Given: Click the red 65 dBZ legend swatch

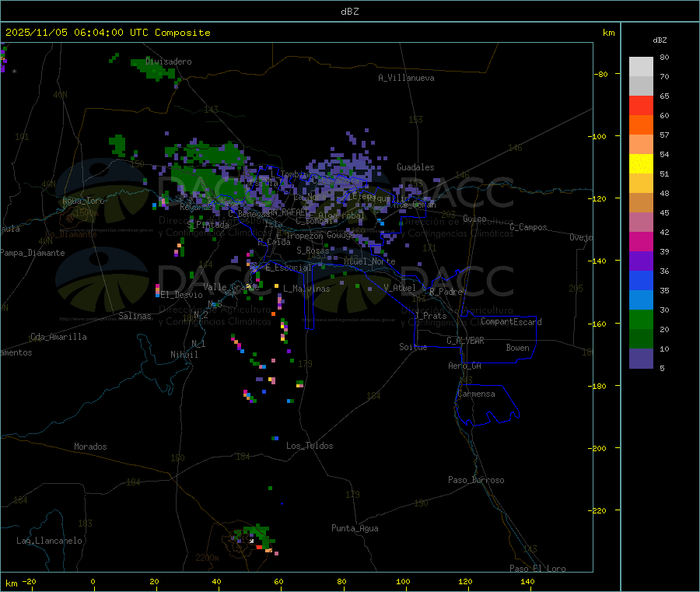Looking at the screenshot, I should (x=641, y=105).
